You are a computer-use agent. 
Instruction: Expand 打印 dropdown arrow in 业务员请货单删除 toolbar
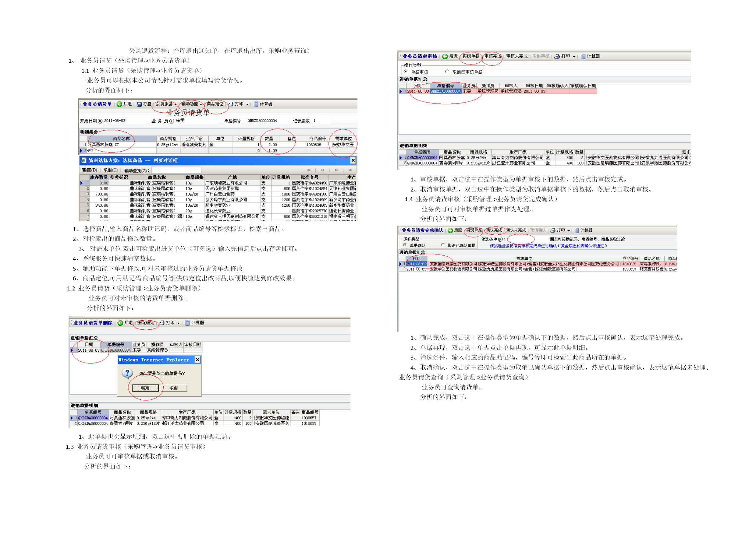pyautogui.click(x=179, y=323)
